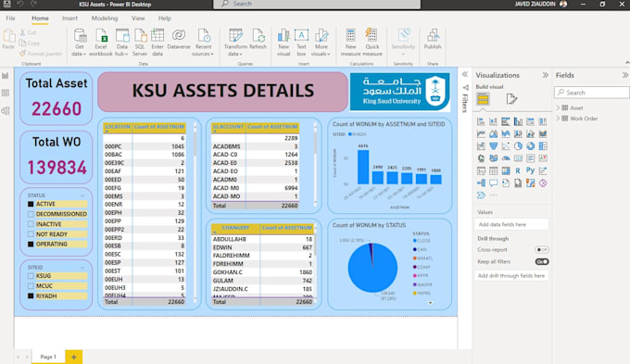Create a New measure
Screen dimensions: 630x364
click(x=351, y=43)
